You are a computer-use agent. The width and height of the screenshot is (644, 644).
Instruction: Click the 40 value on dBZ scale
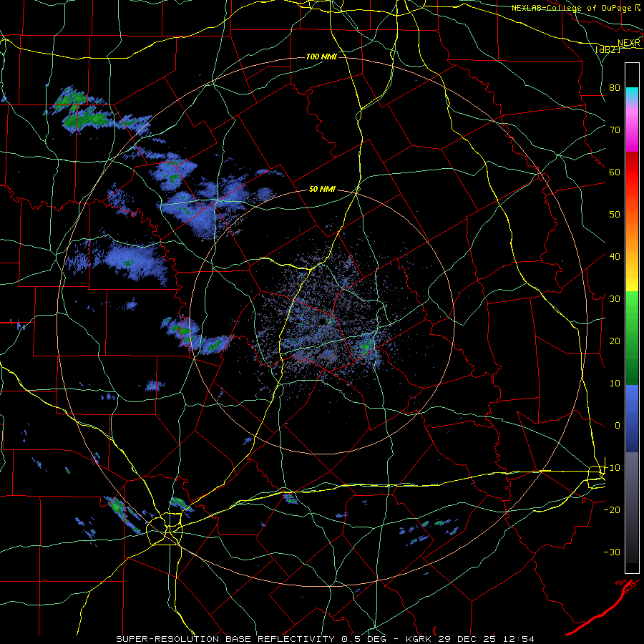tap(615, 256)
